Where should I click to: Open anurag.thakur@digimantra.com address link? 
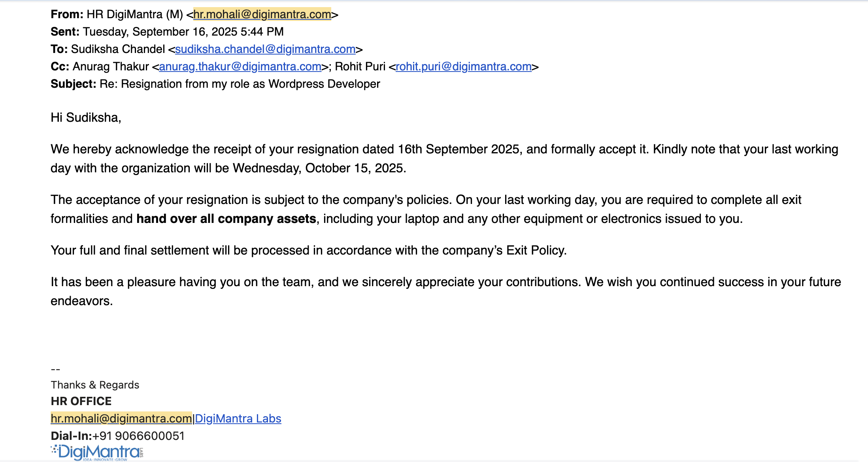point(240,67)
